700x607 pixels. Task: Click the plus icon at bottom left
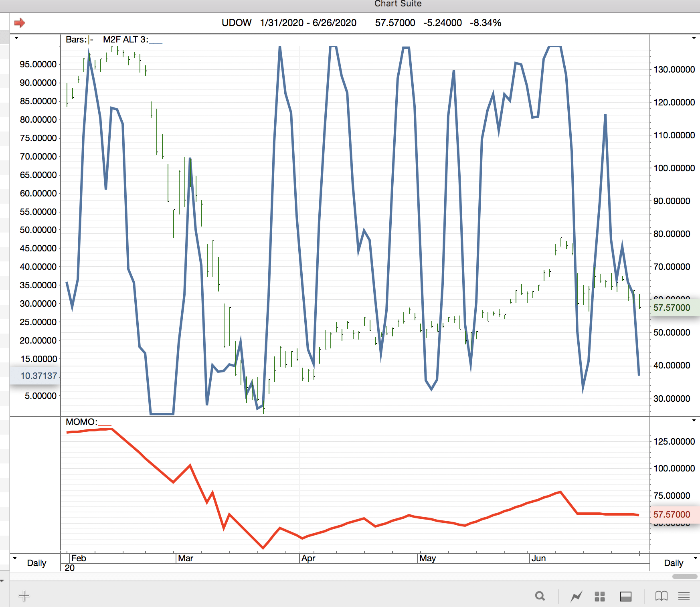click(24, 596)
